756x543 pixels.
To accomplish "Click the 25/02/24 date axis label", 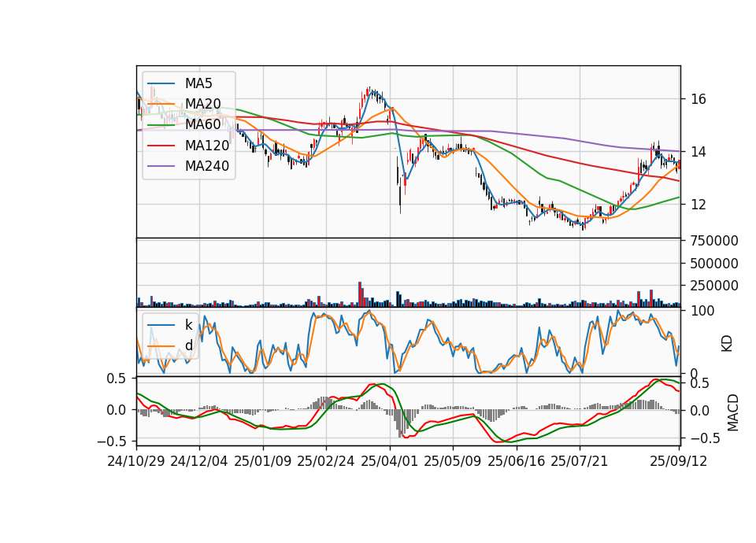I will click(x=326, y=461).
